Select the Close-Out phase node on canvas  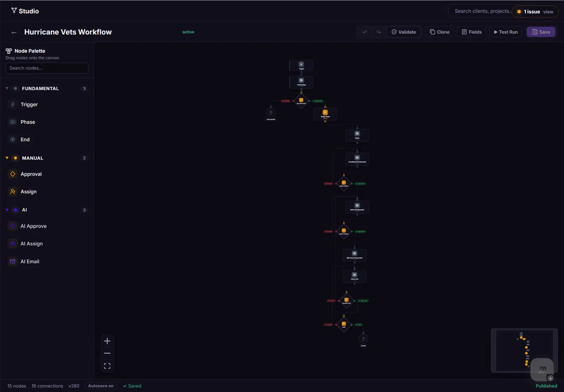click(354, 276)
